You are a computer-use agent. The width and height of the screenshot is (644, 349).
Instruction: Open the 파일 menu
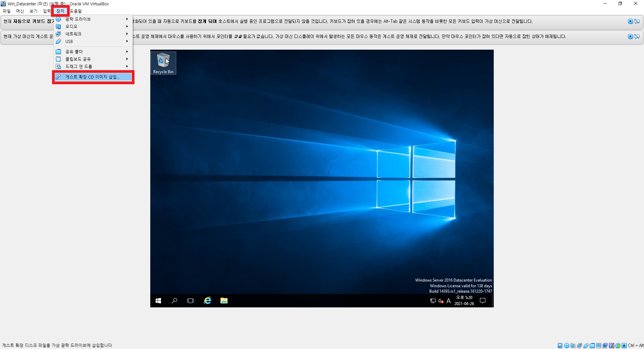tap(7, 11)
